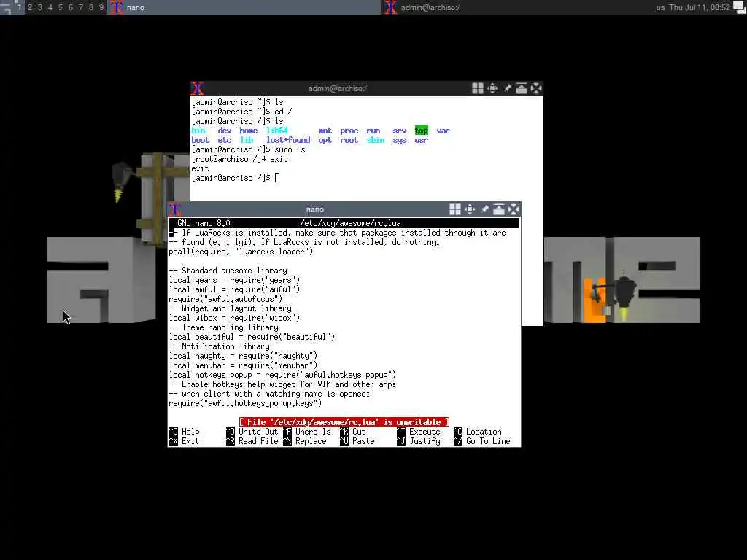Click the admin@archiso:/ window title text
The image size is (747, 560).
(x=337, y=88)
